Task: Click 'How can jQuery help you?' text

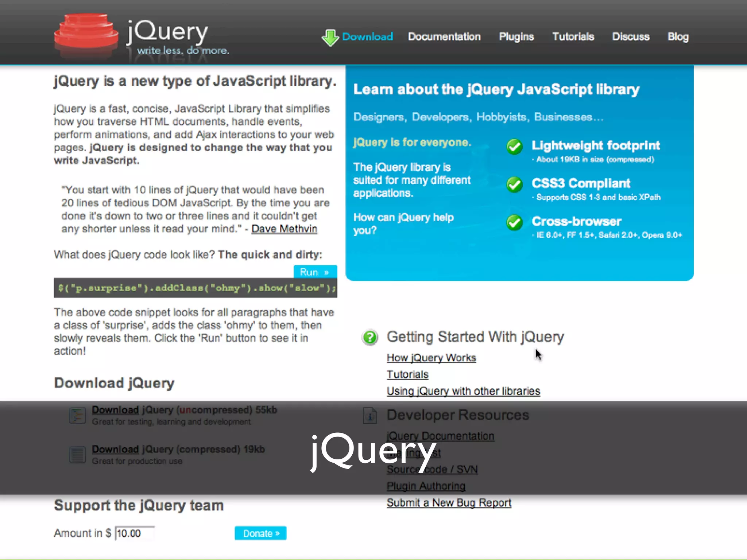Action: [403, 224]
